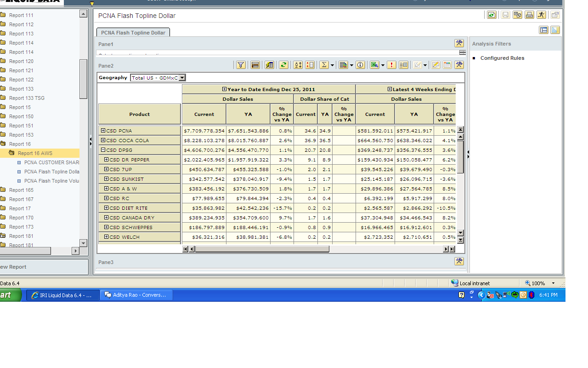This screenshot has height=368, width=588.
Task: Click Configured Rules under Analysis Filters
Action: (x=502, y=58)
